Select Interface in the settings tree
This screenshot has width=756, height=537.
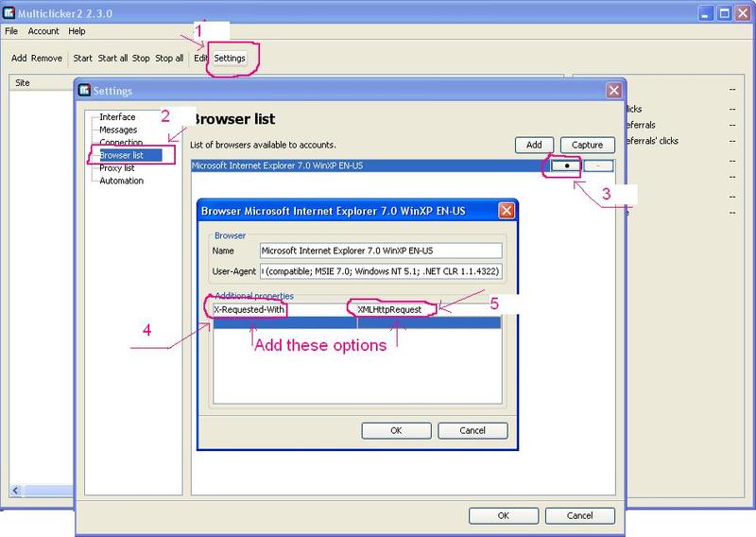[117, 117]
